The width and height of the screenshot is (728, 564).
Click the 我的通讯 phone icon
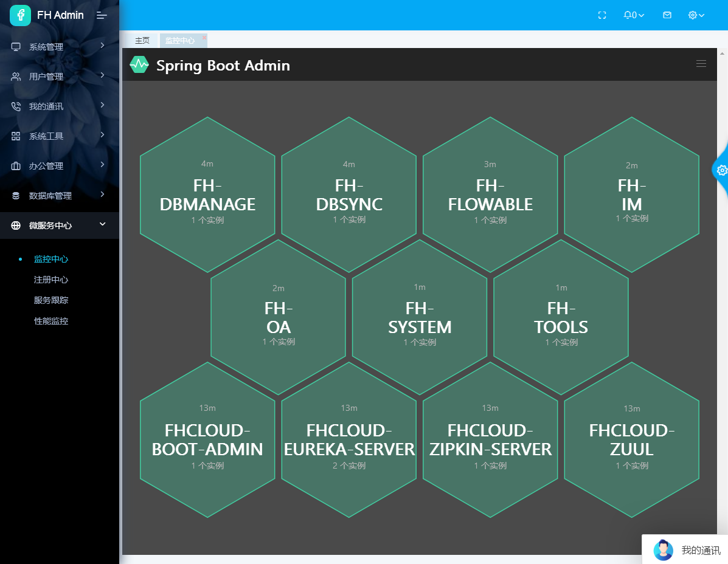point(16,106)
